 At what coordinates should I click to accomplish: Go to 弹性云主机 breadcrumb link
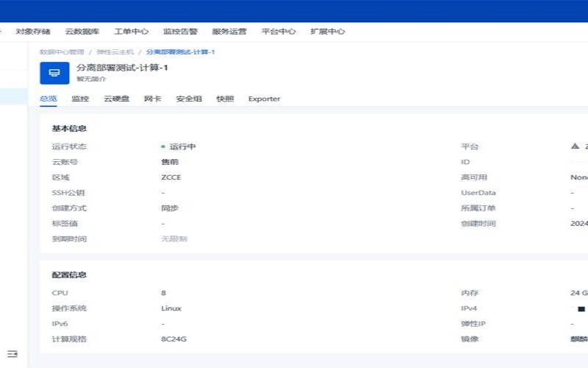115,52
